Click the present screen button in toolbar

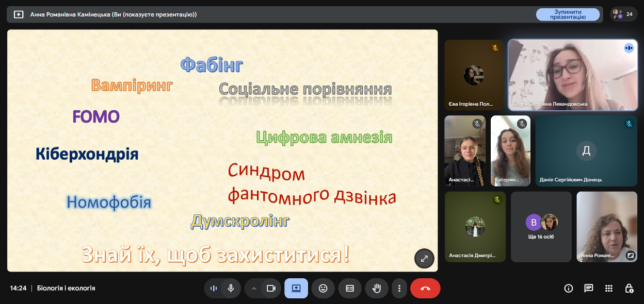(296, 289)
